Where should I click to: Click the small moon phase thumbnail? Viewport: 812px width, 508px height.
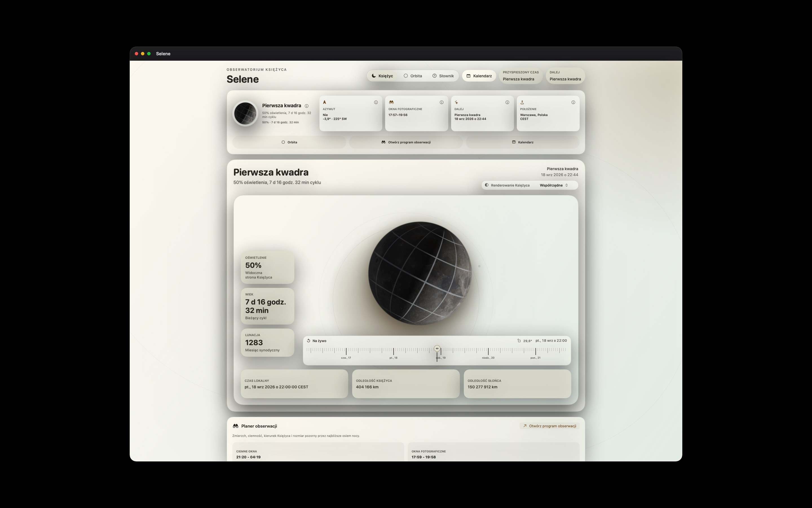point(245,113)
